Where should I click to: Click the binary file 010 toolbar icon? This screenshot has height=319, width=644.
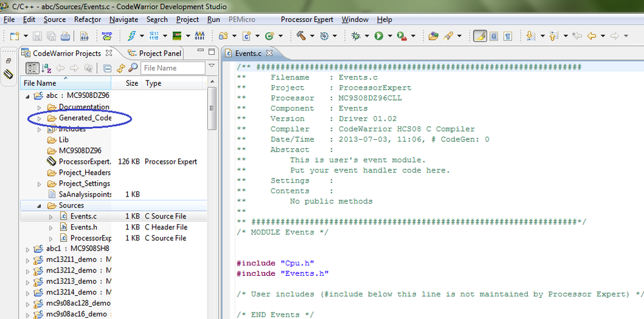pos(84,36)
